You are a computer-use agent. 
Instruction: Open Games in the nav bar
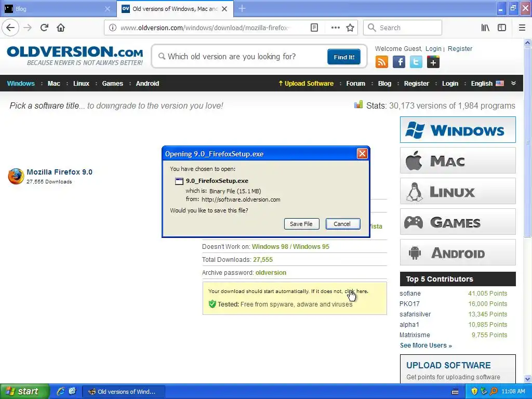112,84
